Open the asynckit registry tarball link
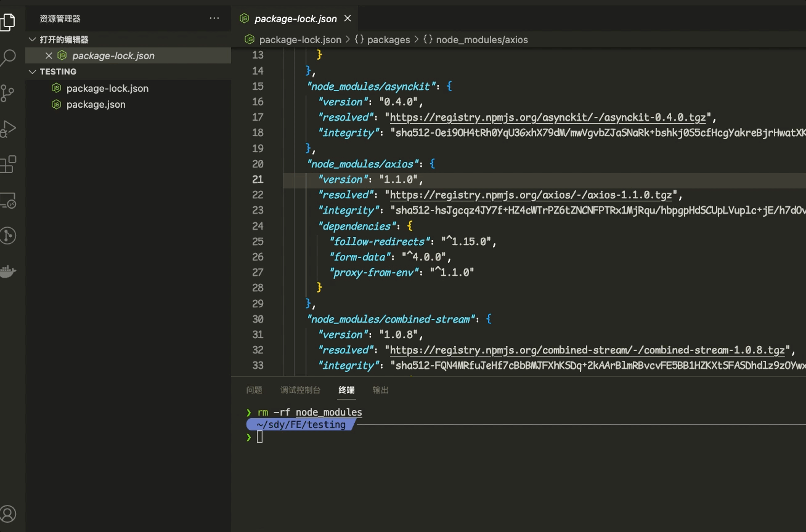This screenshot has height=532, width=806. [548, 117]
